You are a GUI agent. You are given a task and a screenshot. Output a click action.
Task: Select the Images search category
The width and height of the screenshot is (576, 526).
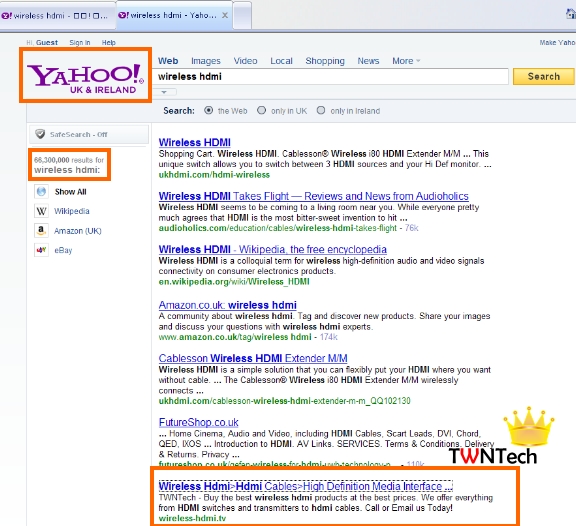coord(206,61)
